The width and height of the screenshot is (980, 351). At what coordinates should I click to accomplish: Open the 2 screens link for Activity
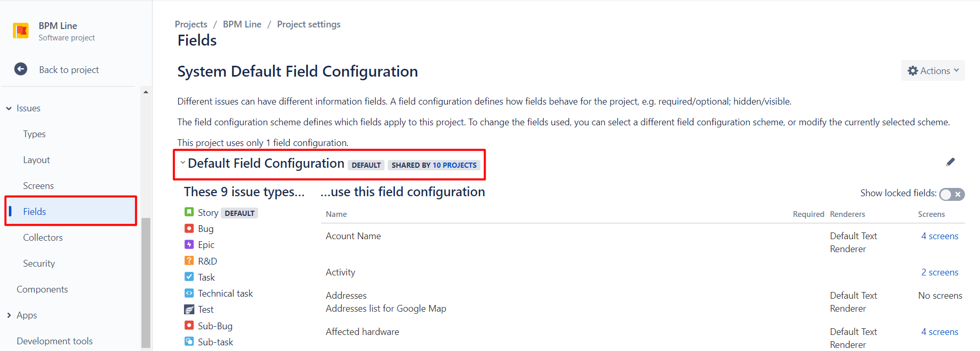click(939, 272)
